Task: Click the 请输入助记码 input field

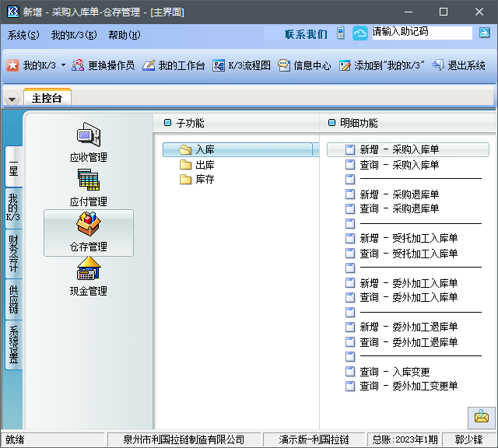Action: pos(420,33)
